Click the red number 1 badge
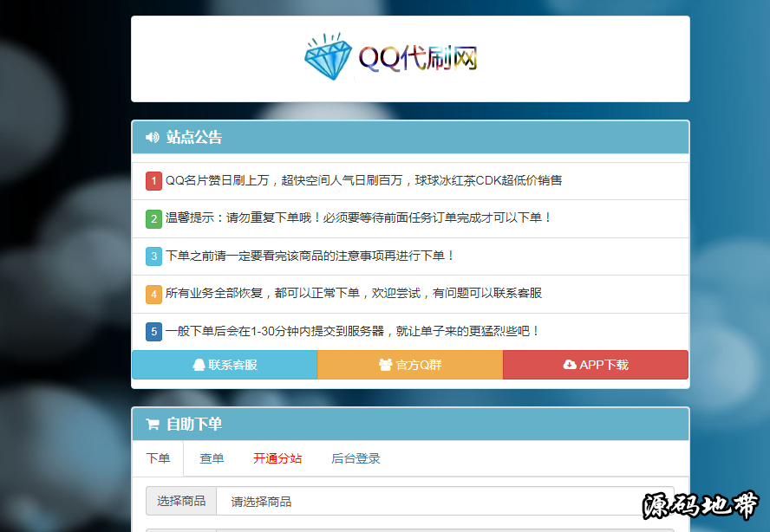Screen dimensions: 770x532 tap(153, 180)
